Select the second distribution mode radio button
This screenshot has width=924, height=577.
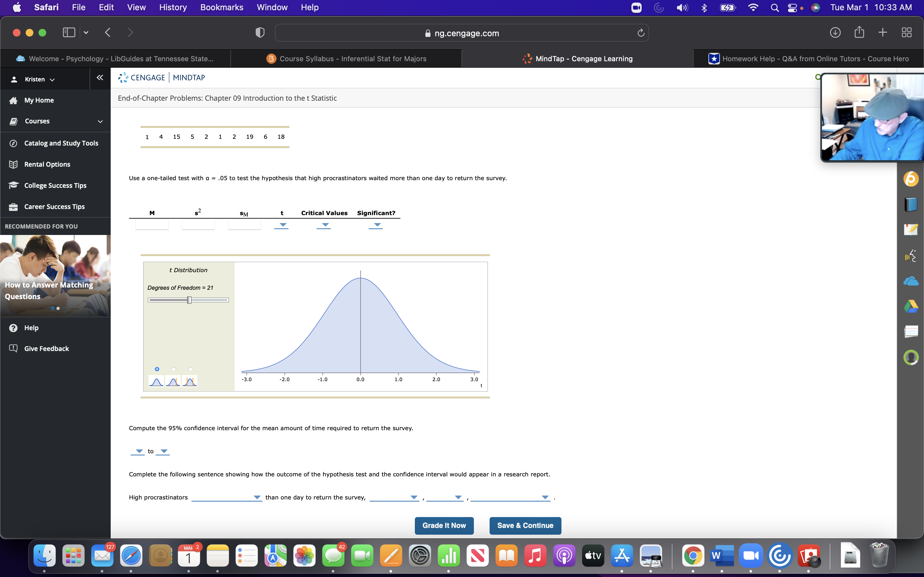tap(174, 369)
